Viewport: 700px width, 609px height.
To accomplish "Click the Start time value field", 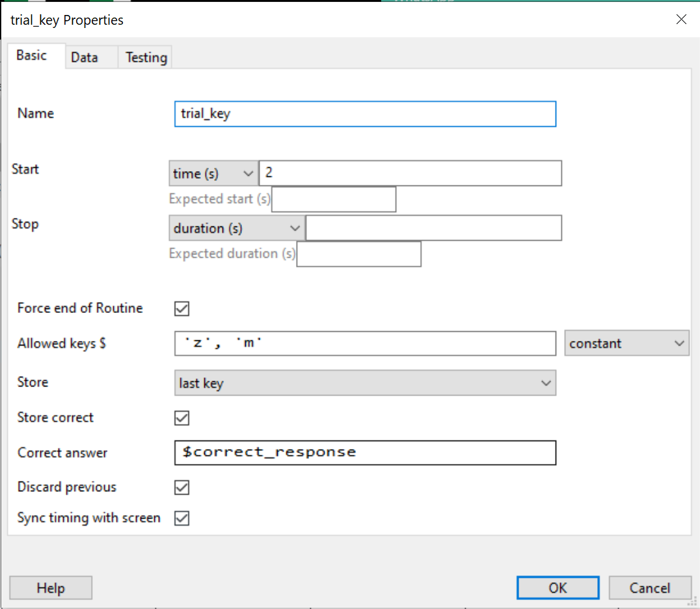I will pyautogui.click(x=410, y=174).
